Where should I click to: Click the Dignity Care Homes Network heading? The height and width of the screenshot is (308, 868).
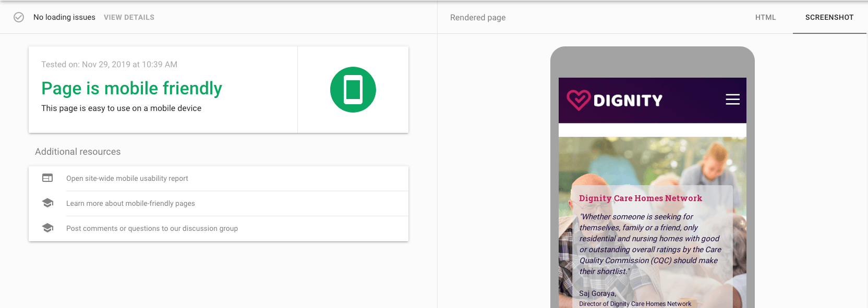(x=641, y=198)
